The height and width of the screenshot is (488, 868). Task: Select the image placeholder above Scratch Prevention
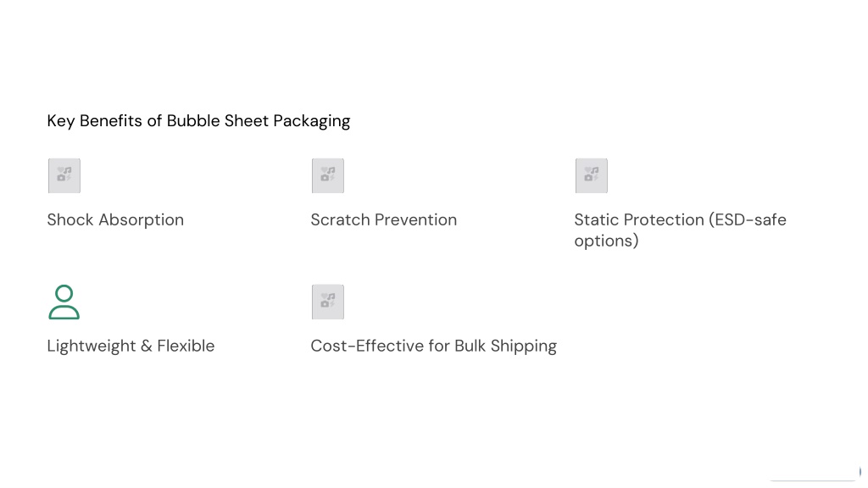point(328,176)
